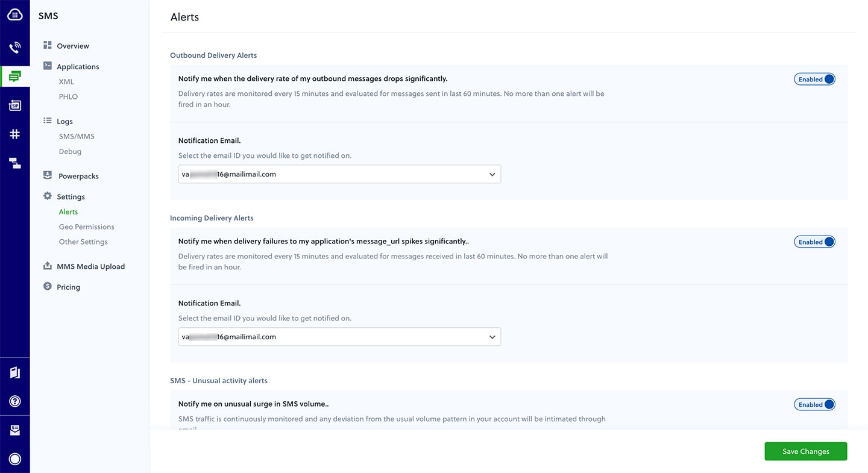Select PHLO under Applications
868x473 pixels.
(x=68, y=96)
